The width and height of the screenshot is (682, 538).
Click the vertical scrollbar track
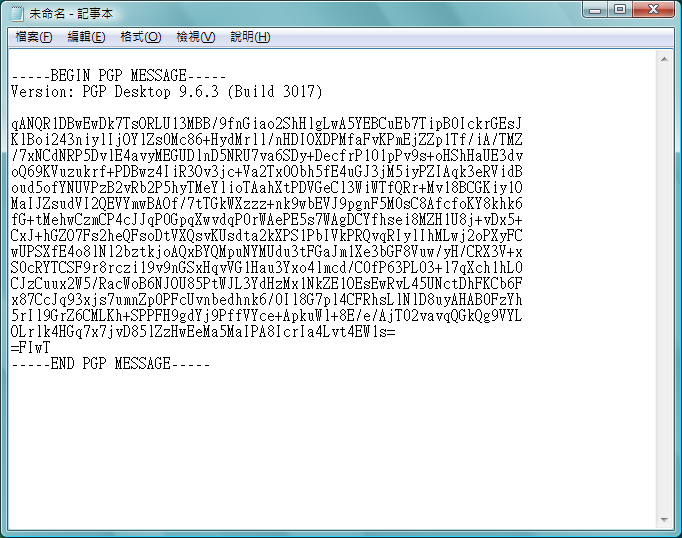[x=664, y=289]
